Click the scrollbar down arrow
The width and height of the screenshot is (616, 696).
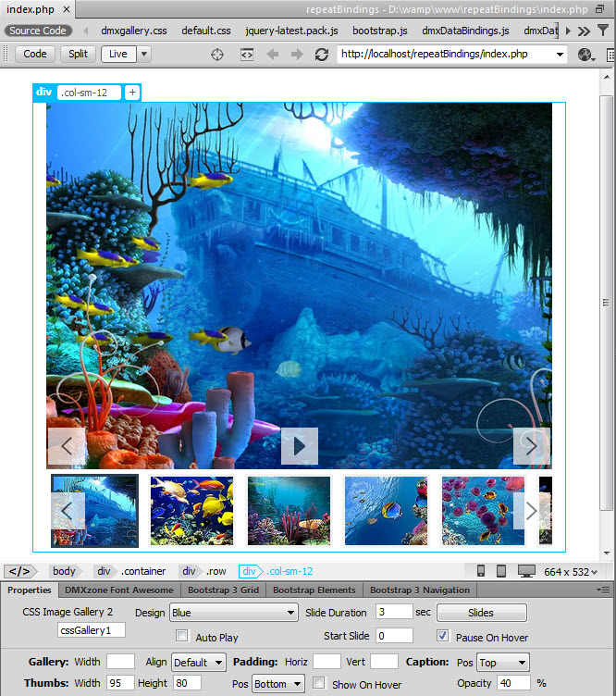(606, 553)
